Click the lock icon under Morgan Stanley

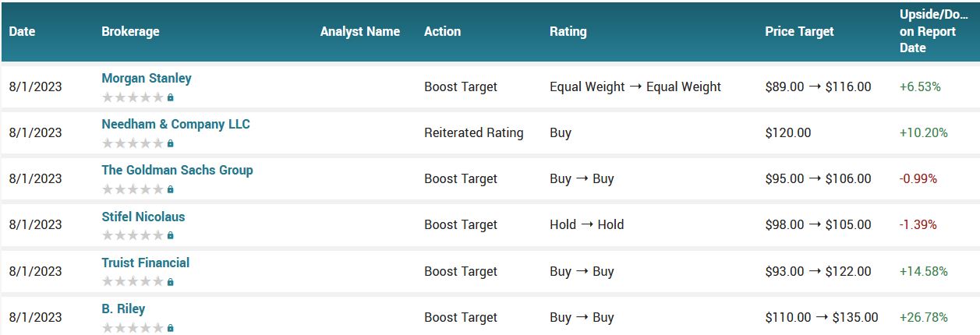tap(171, 97)
